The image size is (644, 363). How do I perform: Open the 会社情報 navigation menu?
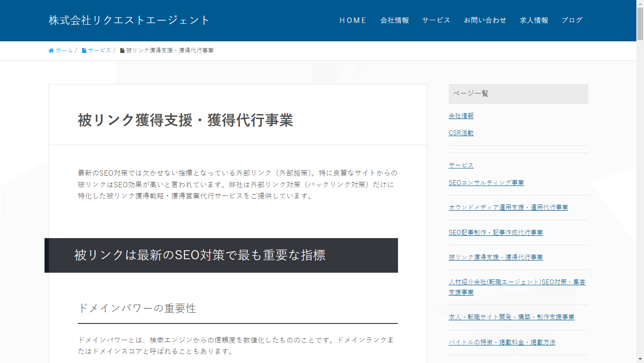394,20
